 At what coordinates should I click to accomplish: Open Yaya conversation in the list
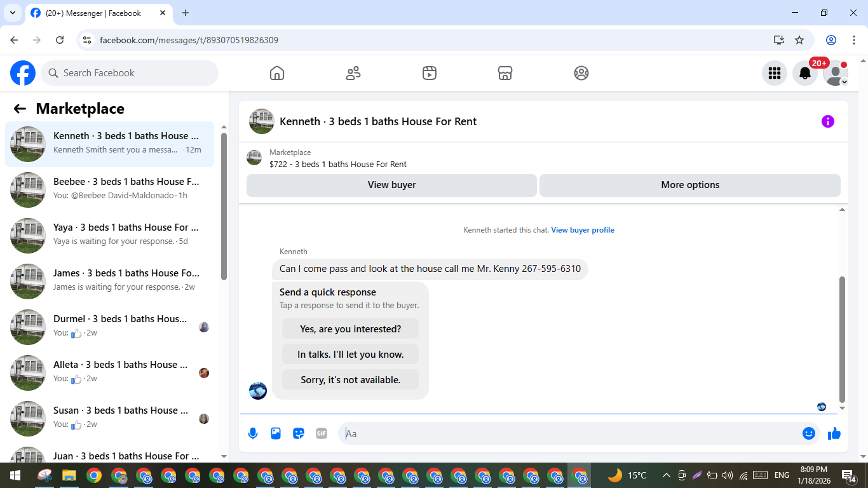(x=109, y=236)
